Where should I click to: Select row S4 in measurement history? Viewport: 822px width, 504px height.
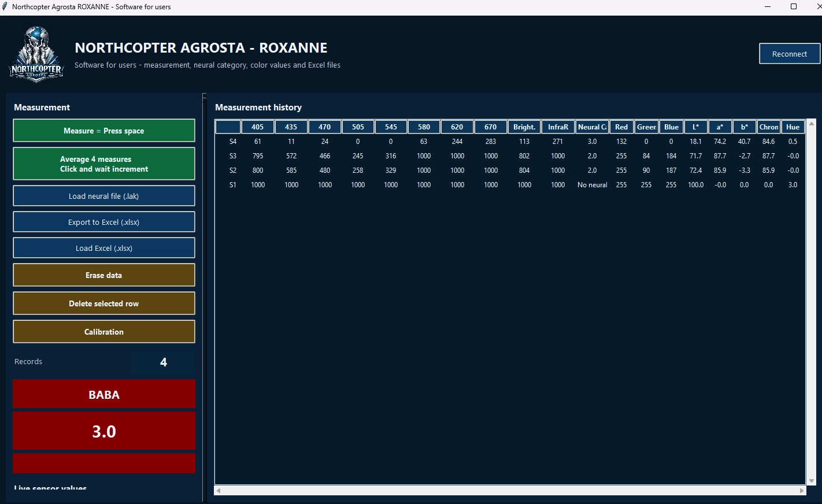[510, 142]
